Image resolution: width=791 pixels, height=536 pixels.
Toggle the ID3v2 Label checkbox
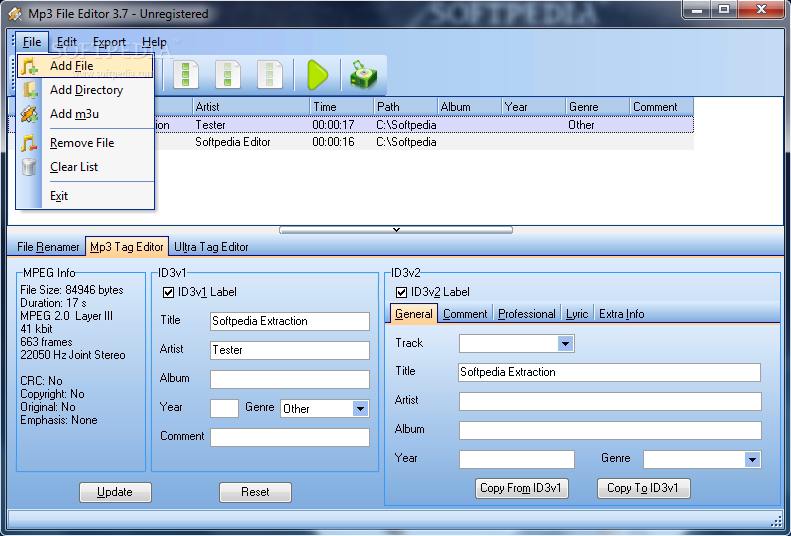point(401,292)
